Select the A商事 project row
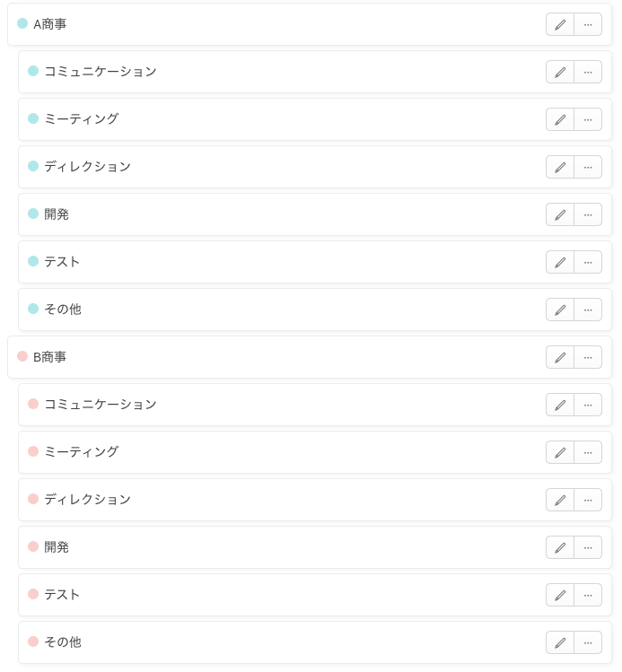The image size is (622, 672). (x=269, y=24)
